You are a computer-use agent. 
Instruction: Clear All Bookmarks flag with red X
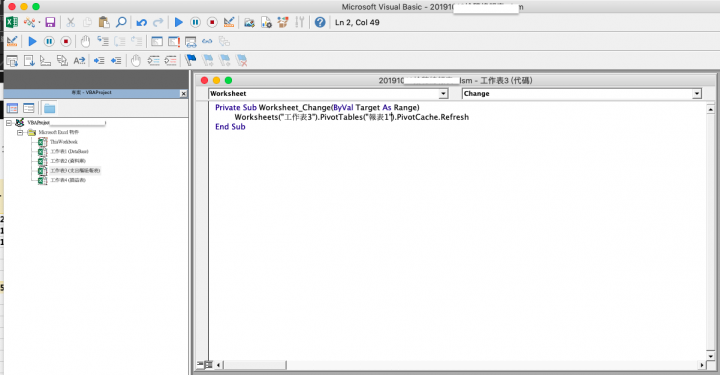coord(241,60)
